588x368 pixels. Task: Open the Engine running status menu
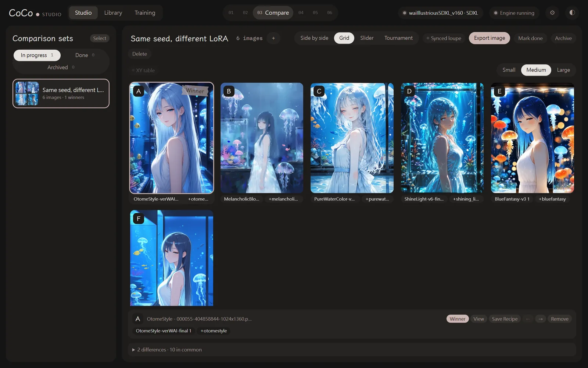tap(514, 13)
